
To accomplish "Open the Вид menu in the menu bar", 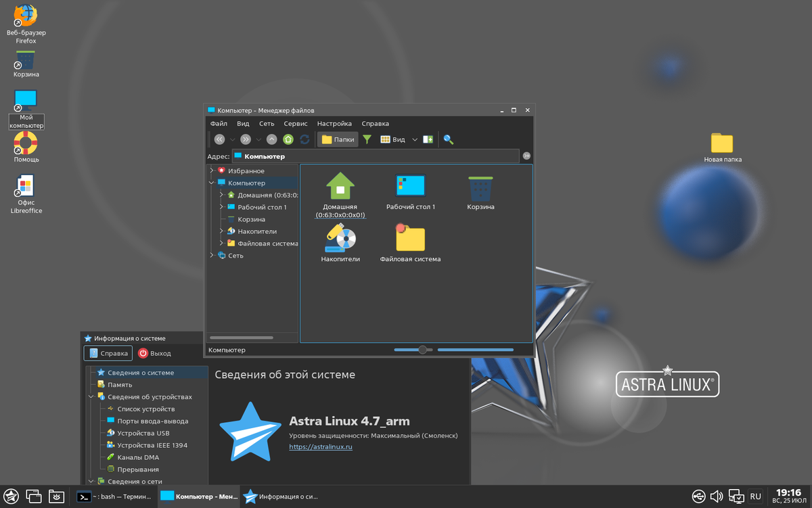I will (243, 124).
